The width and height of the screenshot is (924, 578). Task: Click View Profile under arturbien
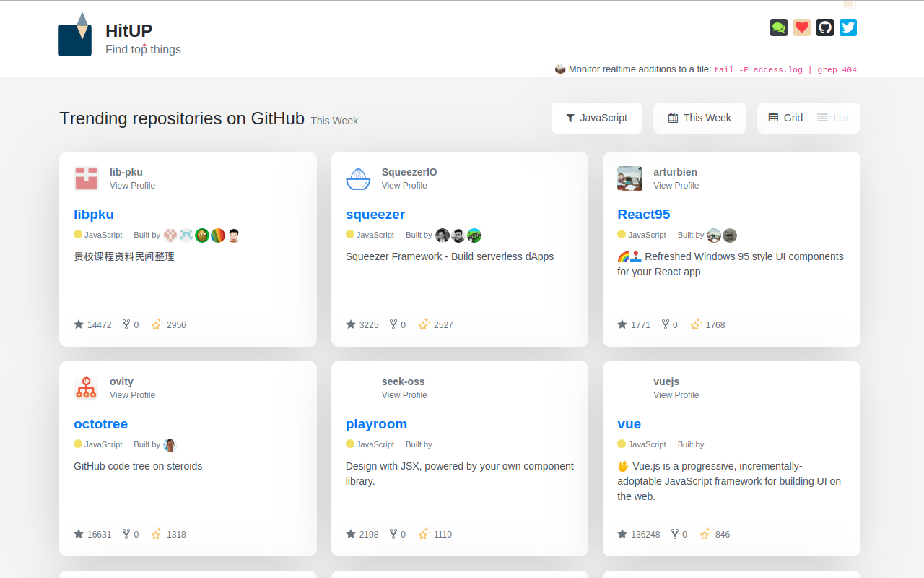coord(676,186)
